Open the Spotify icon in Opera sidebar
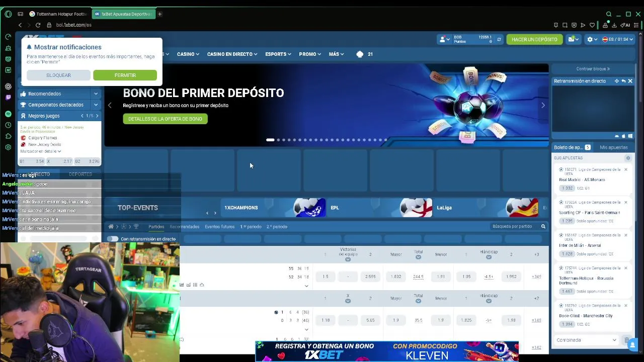 click(x=8, y=114)
